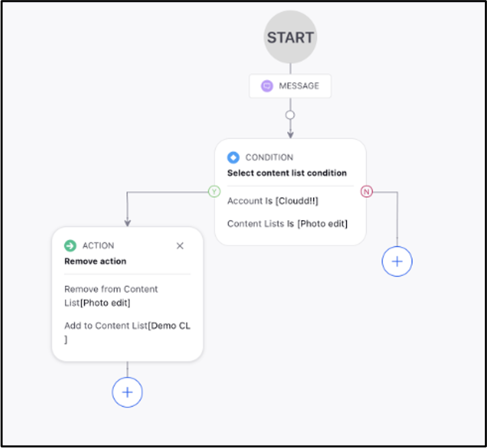
Task: Click the Remove from Content List[Photo edit] entry
Action: [111, 296]
